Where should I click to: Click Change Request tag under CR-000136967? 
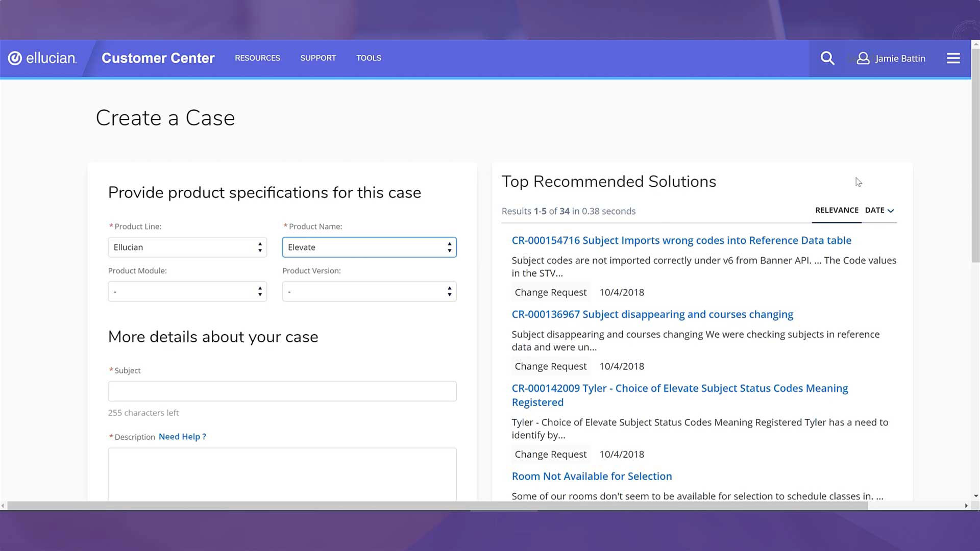[x=551, y=366]
